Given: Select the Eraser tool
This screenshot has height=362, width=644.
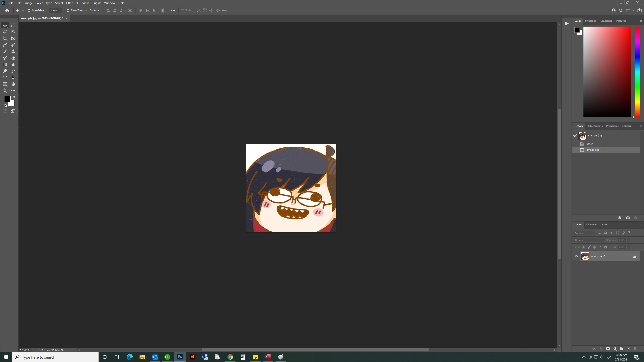Looking at the screenshot, I should point(13,58).
